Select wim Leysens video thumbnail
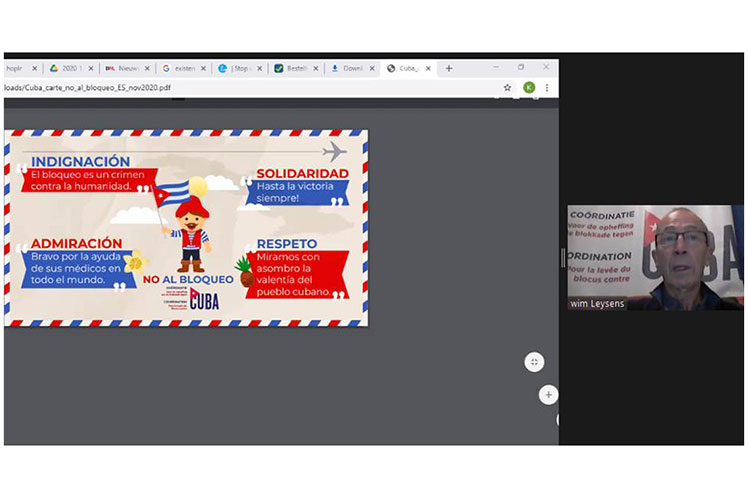The height and width of the screenshot is (498, 748). pos(655,257)
